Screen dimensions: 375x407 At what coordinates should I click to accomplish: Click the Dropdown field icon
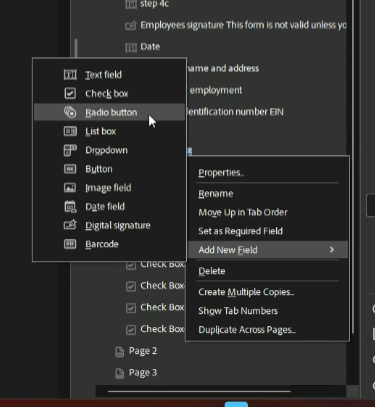coord(70,150)
